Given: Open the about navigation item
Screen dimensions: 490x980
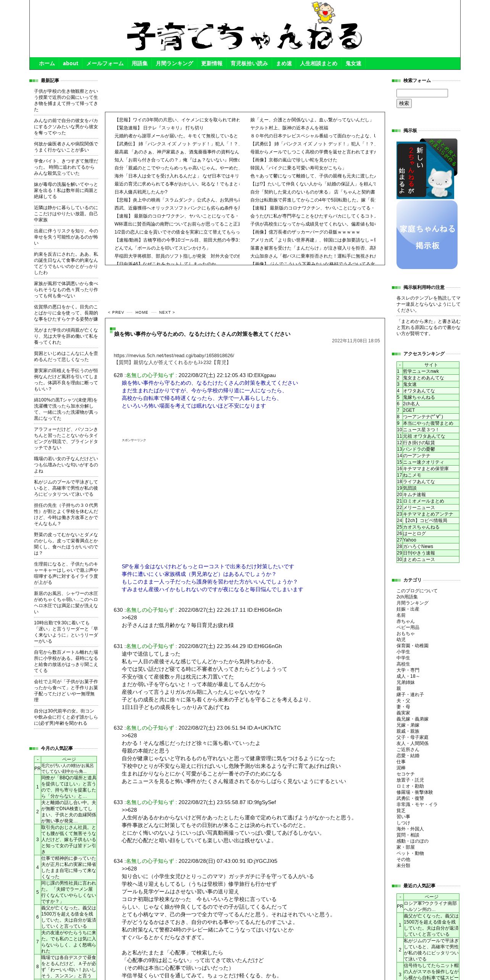Looking at the screenshot, I should (70, 63).
